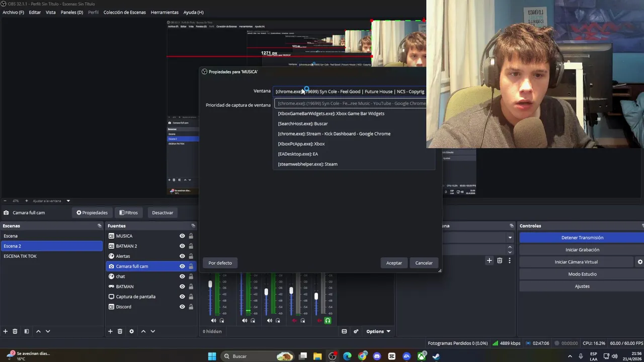Image resolution: width=644 pixels, height=362 pixels.
Task: Pick Stream - Kick Dashboard Chrome window
Action: click(x=334, y=134)
